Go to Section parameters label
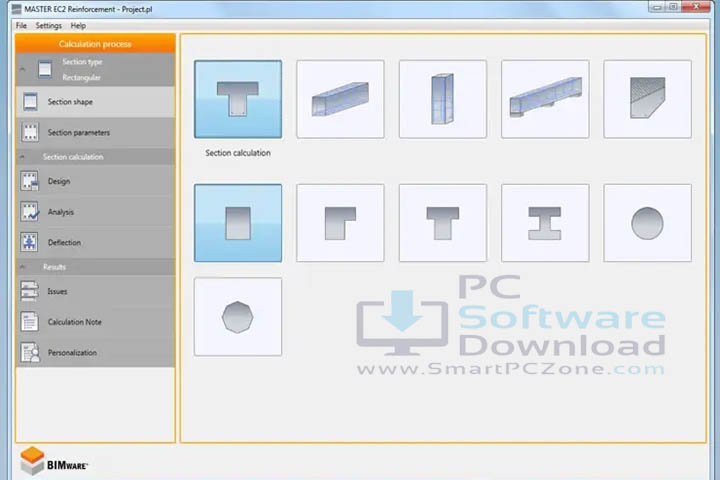Viewport: 720px width, 480px height. click(x=79, y=133)
